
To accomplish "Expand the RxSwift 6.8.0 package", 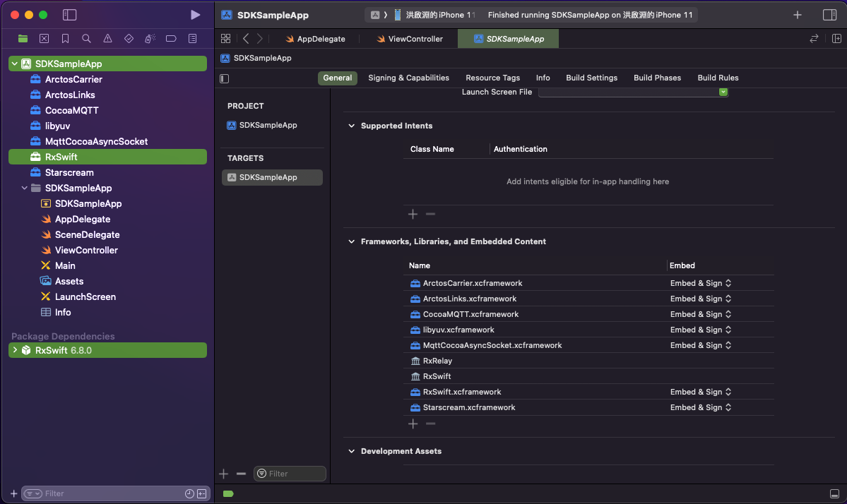I will 15,350.
